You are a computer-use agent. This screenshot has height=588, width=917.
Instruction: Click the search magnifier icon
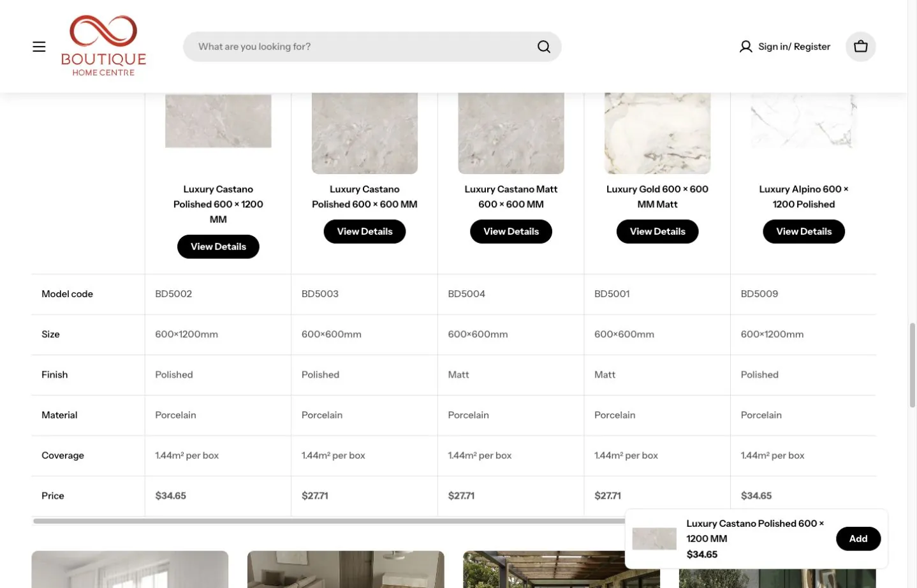[544, 47]
